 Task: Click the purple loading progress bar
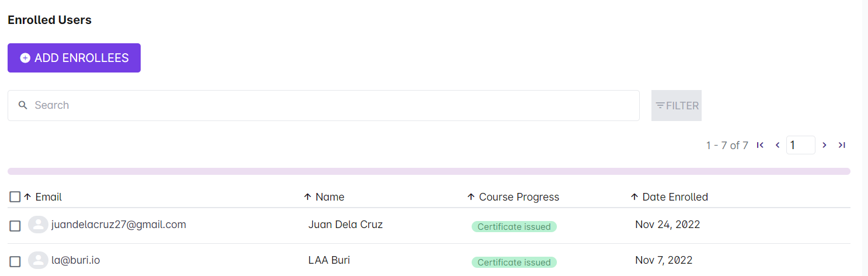tap(428, 171)
